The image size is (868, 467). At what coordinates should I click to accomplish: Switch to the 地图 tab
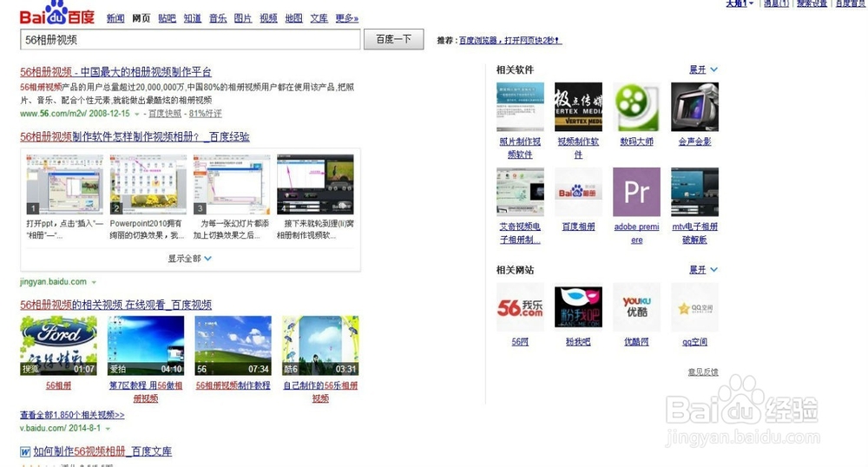click(294, 18)
